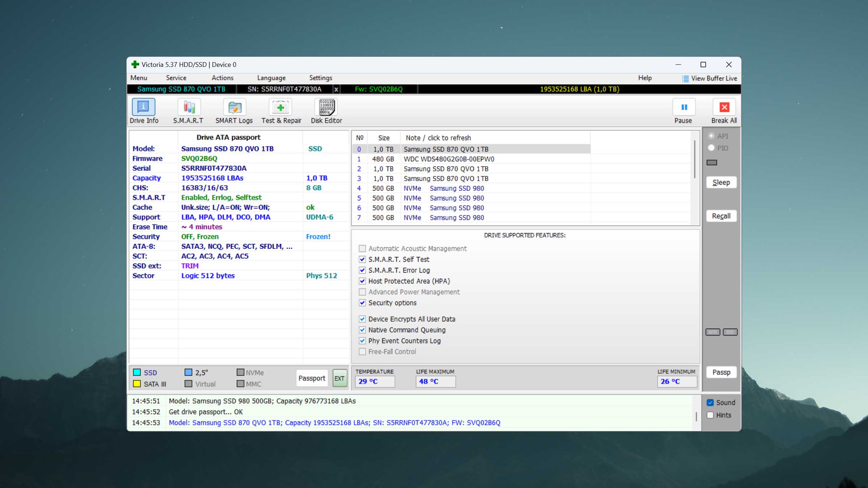Screen dimensions: 868x488
Task: Click the RD indicator button
Action: (730, 332)
